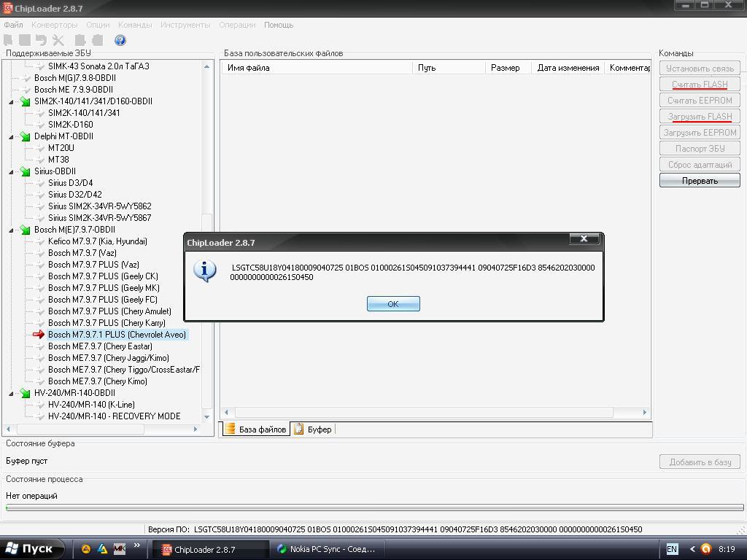Click the Загрузить FLASH button
Screen dimensions: 747x560
700,116
